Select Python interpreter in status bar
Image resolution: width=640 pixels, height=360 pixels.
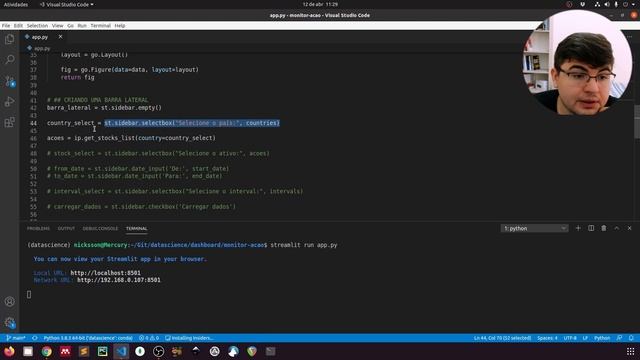pyautogui.click(x=88, y=338)
